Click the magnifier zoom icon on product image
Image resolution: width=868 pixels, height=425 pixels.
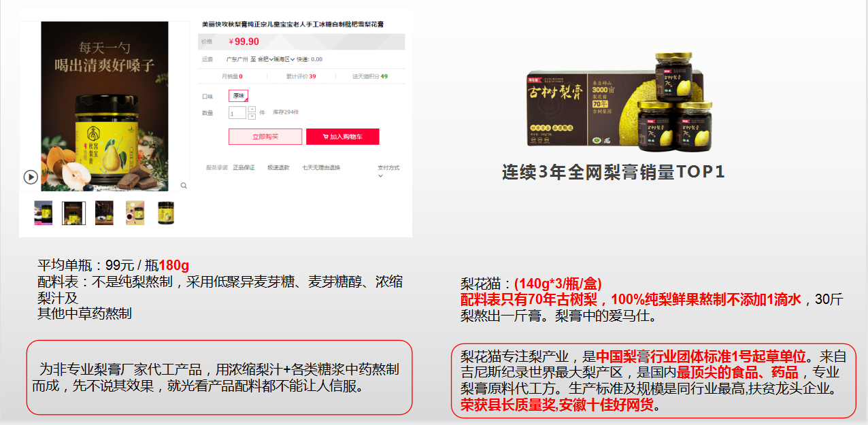pos(183,185)
